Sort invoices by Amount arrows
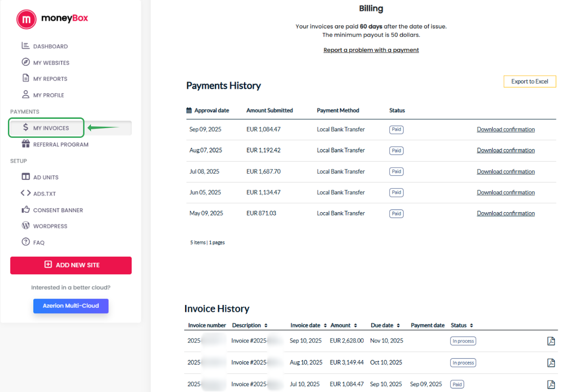Image resolution: width=582 pixels, height=392 pixels. point(355,326)
